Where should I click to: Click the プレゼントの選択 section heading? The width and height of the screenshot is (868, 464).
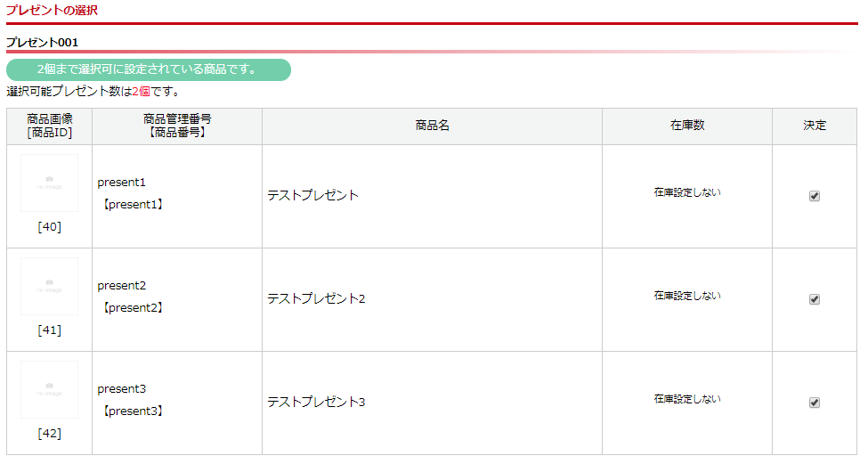[52, 11]
